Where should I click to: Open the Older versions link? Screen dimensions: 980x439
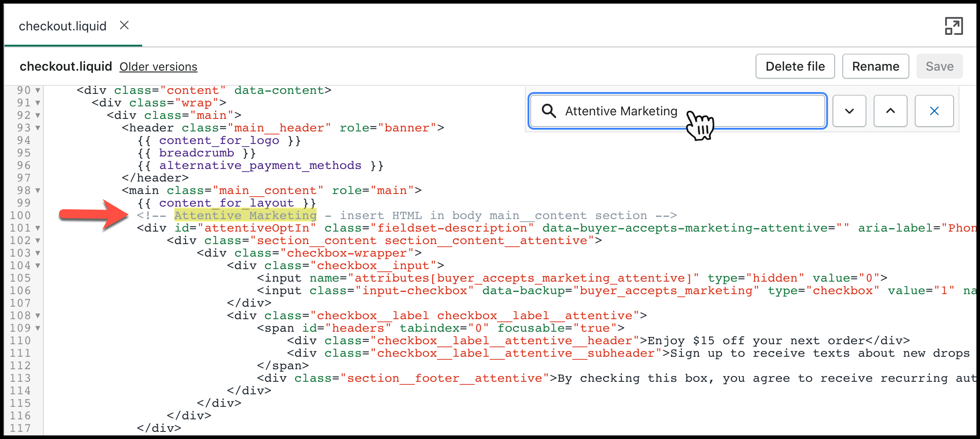[158, 66]
